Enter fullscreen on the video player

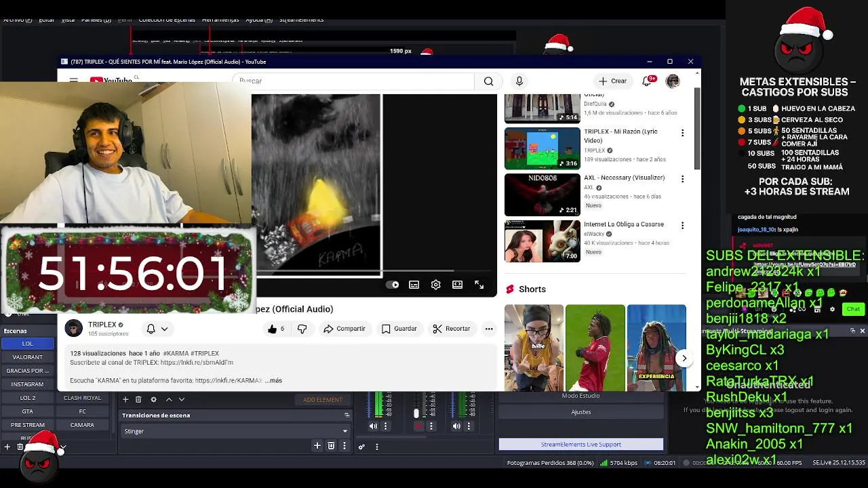(479, 285)
